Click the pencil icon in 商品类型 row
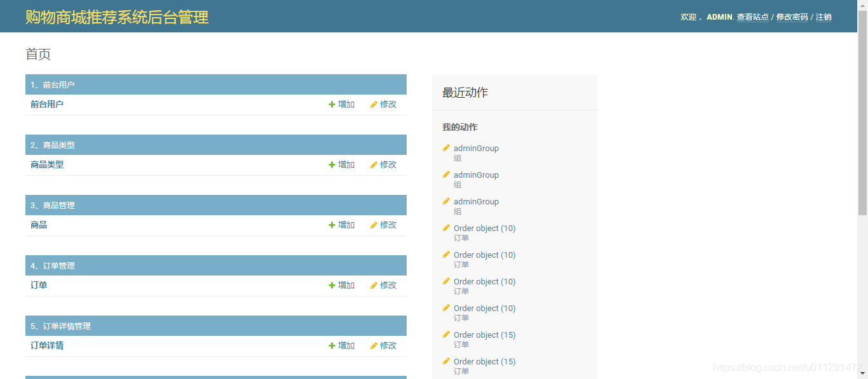Viewport: 868px width, 379px height. (x=374, y=164)
